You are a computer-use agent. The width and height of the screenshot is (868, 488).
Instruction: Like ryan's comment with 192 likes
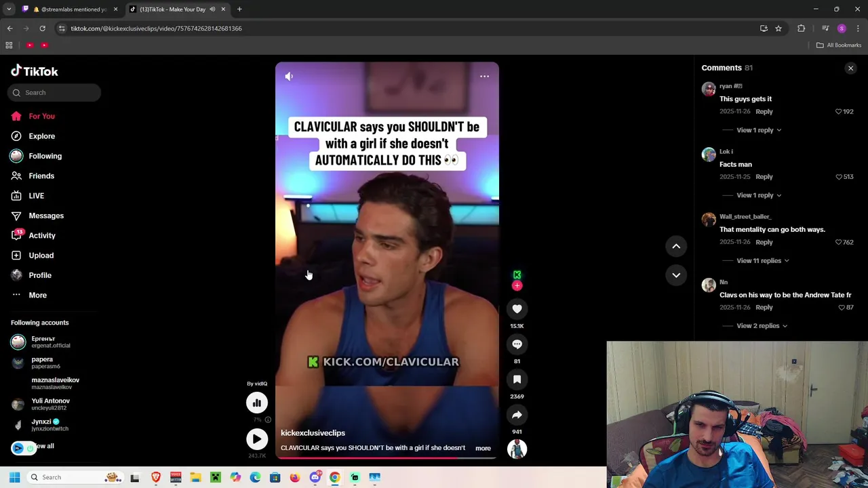point(838,112)
